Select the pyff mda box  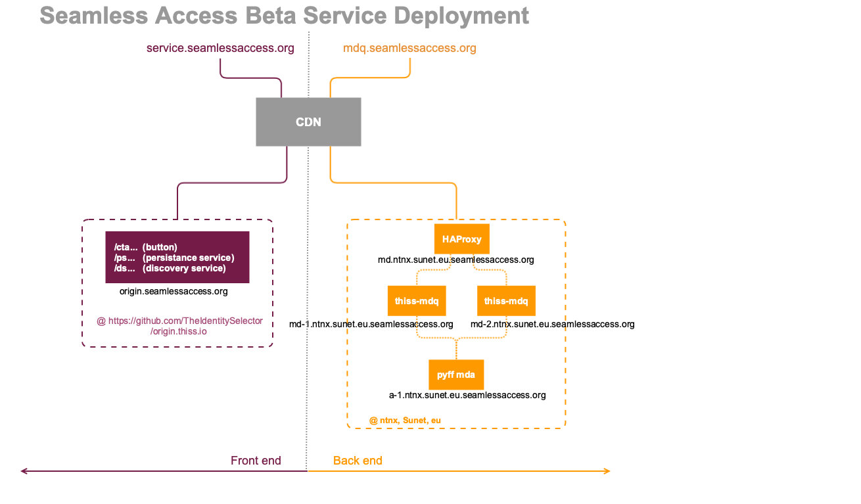coord(456,375)
